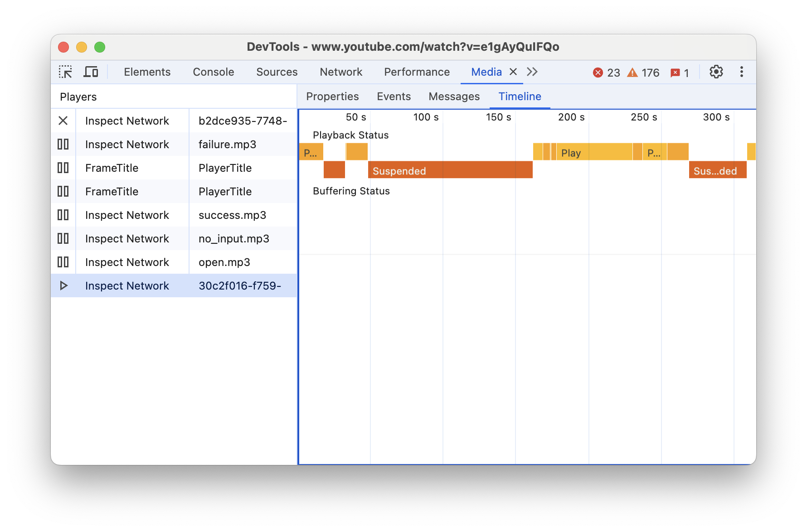The height and width of the screenshot is (532, 807).
Task: Close the Media panel tab
Action: point(513,72)
